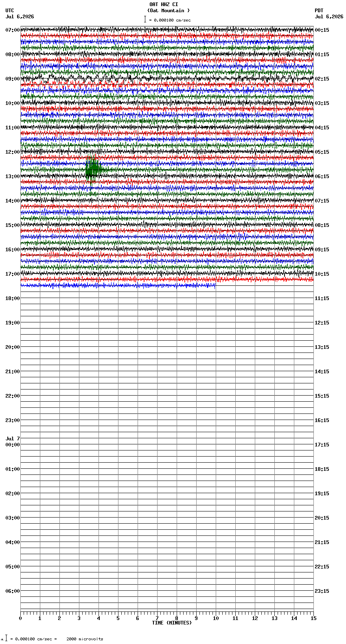Image resolution: width=346 pixels, height=644 pixels.
Task: Click the '05:15' PDT time label
Action: point(322,152)
